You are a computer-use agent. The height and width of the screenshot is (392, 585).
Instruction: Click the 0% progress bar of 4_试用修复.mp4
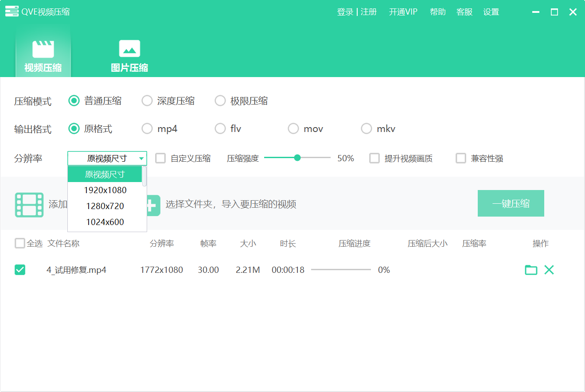(341, 270)
